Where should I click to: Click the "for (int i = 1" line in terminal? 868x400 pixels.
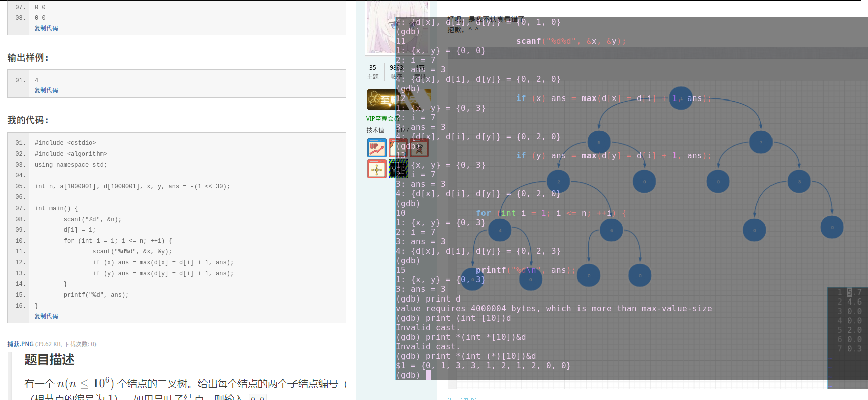pos(551,213)
